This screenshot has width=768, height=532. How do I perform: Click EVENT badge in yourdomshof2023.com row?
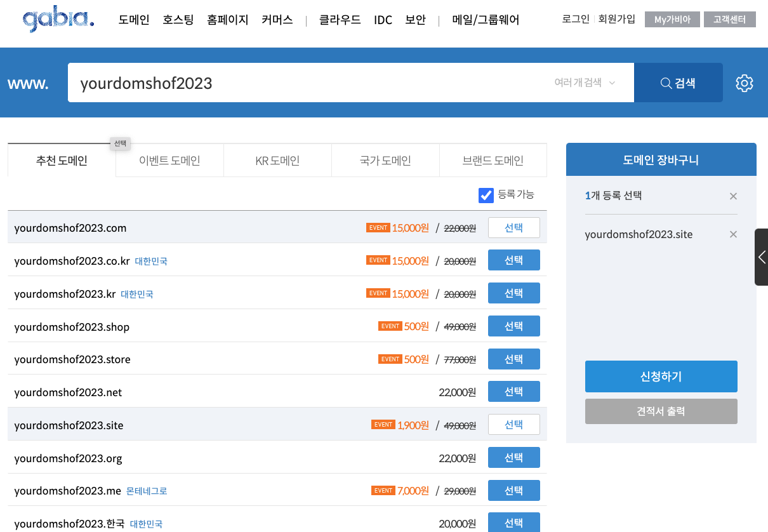point(378,228)
